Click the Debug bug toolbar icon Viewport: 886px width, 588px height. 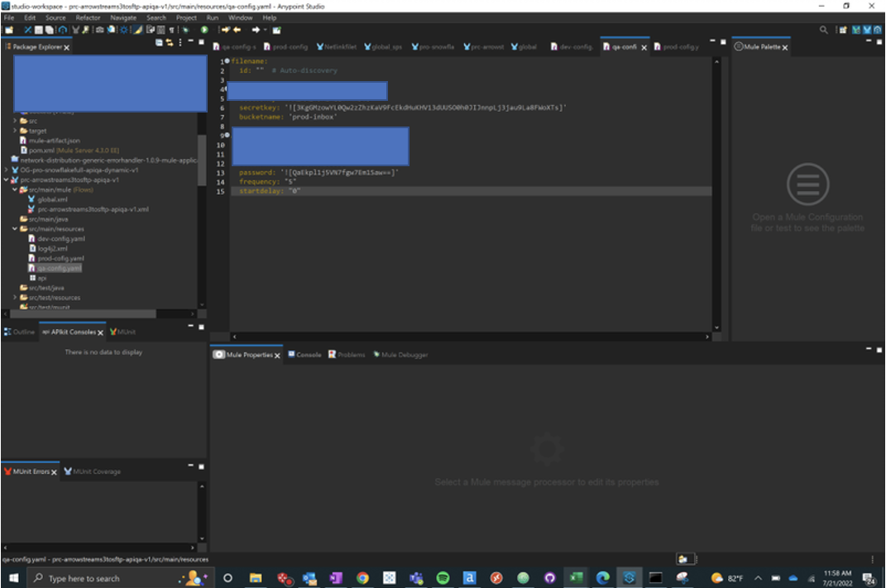185,30
